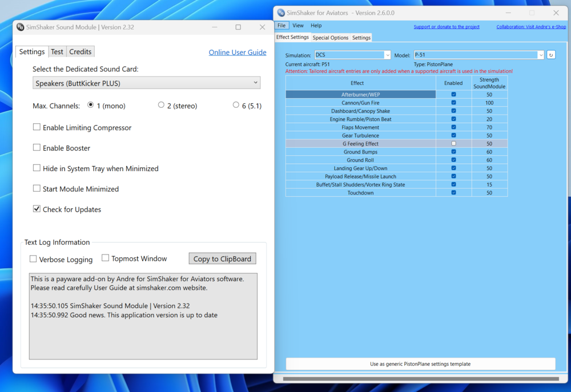
Task: Select the Touchdown effect name cell
Action: (360, 192)
